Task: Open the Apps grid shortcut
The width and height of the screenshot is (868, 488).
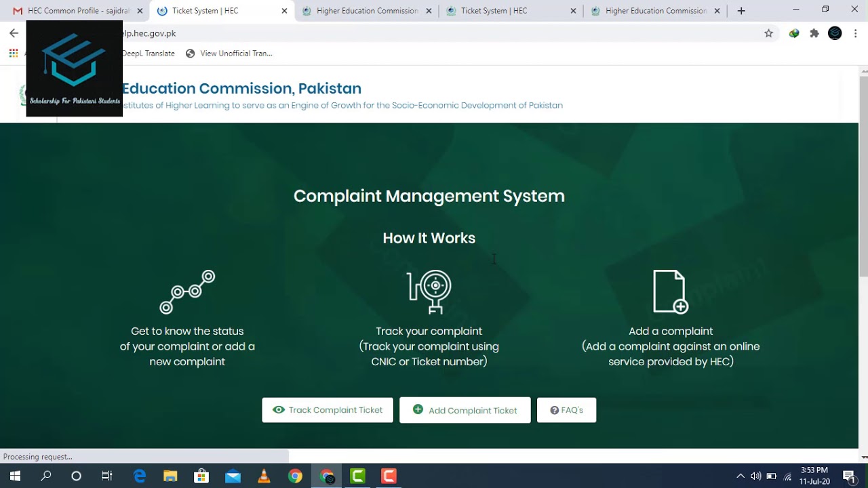Action: (x=14, y=54)
